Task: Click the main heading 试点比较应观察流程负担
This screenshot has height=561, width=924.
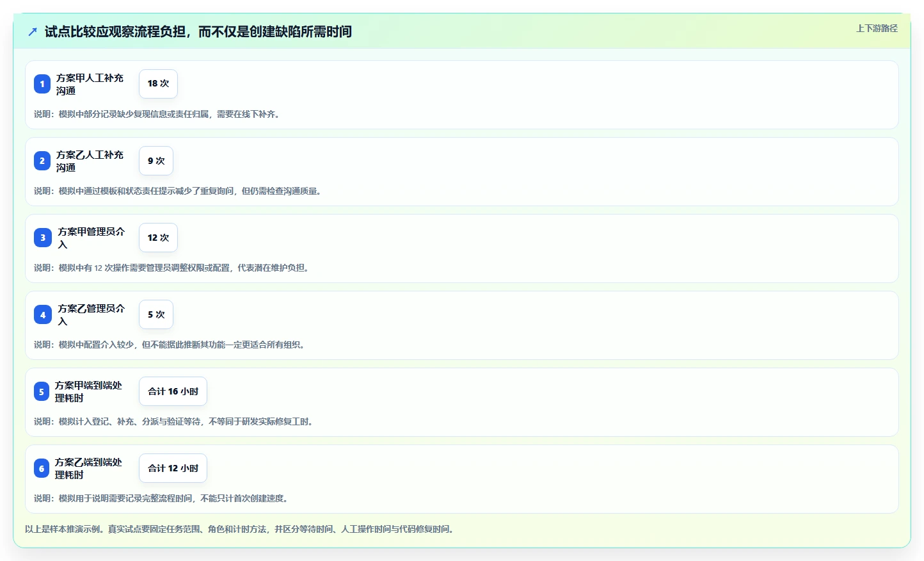Action: tap(198, 31)
